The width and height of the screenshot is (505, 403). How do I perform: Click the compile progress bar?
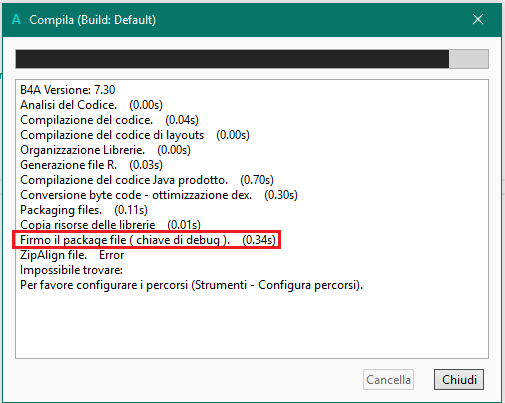252,59
